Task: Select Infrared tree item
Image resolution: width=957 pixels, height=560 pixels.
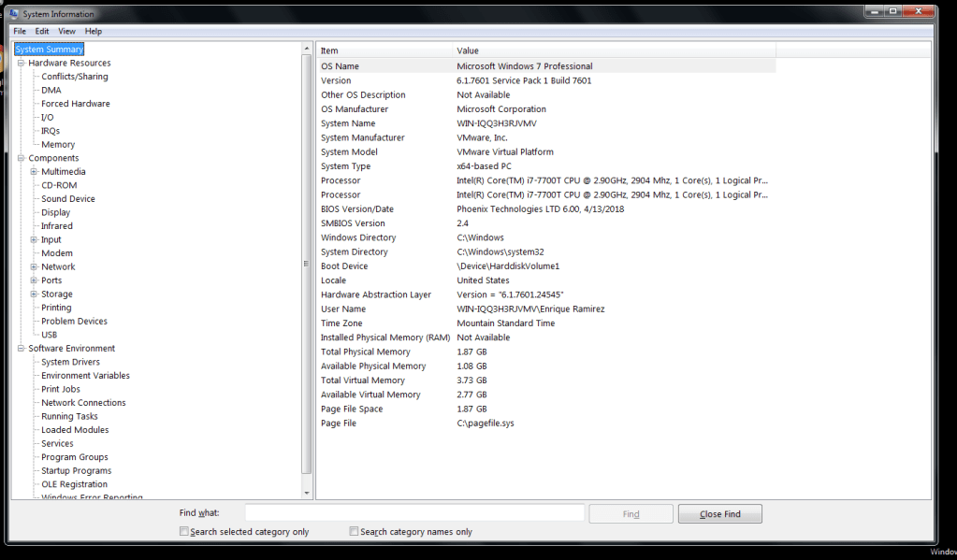Action: point(57,226)
